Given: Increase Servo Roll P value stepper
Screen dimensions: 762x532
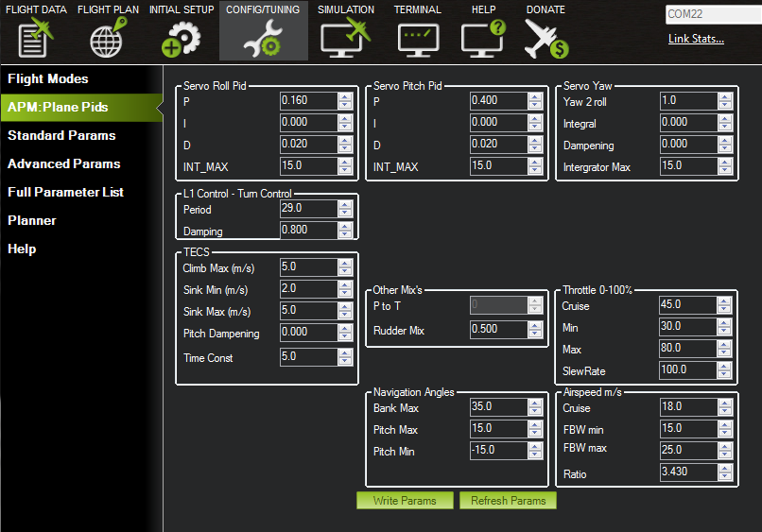Looking at the screenshot, I should point(345,96).
